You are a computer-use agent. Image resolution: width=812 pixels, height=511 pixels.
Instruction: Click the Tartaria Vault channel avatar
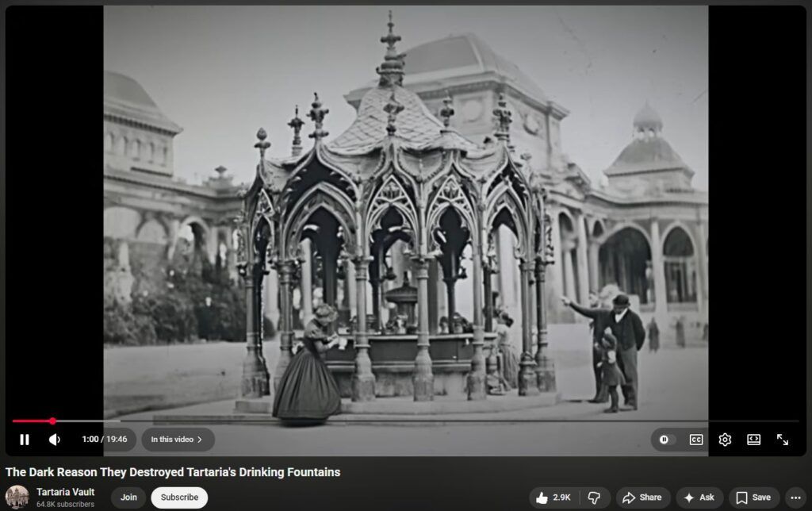[17, 498]
